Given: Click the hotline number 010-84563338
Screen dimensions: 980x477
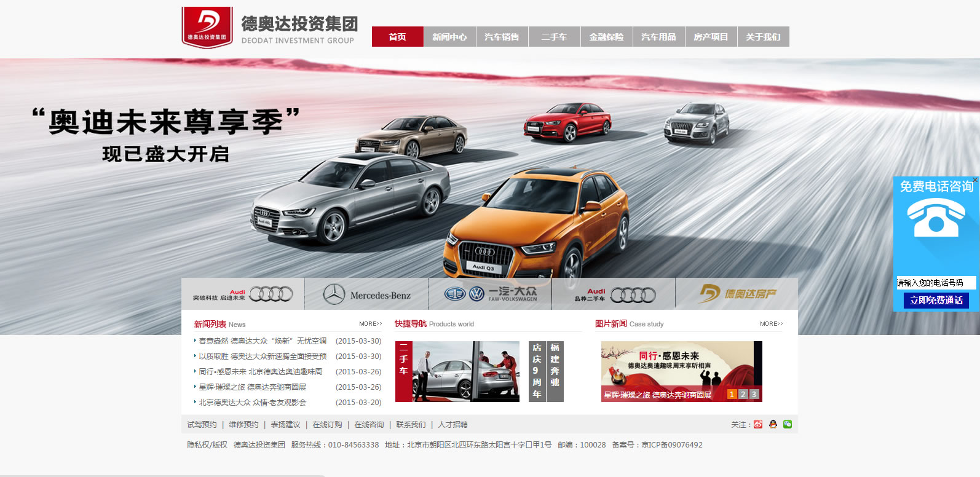Looking at the screenshot, I should [354, 445].
